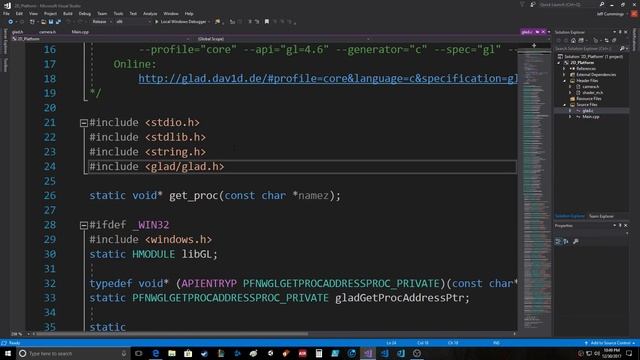
Task: Open the Build menu
Action: pyautogui.click(x=68, y=13)
